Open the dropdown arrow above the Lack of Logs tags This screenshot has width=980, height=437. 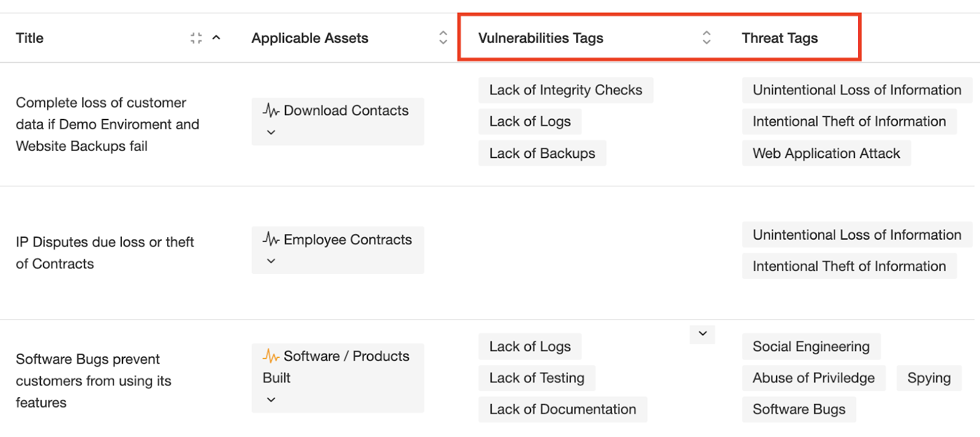pyautogui.click(x=703, y=334)
